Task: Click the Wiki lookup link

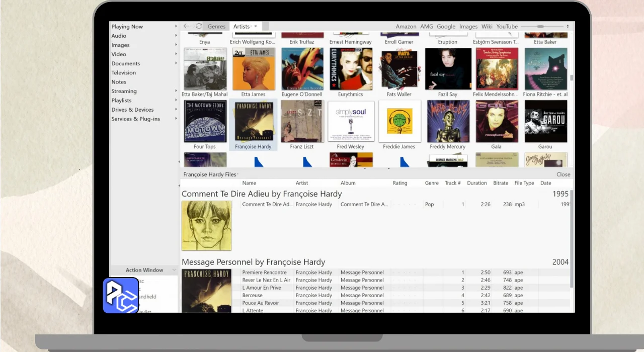Action: (x=487, y=27)
